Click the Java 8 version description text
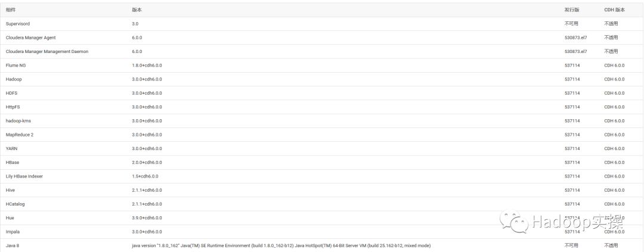Image resolution: width=644 pixels, height=252 pixels. [x=281, y=245]
